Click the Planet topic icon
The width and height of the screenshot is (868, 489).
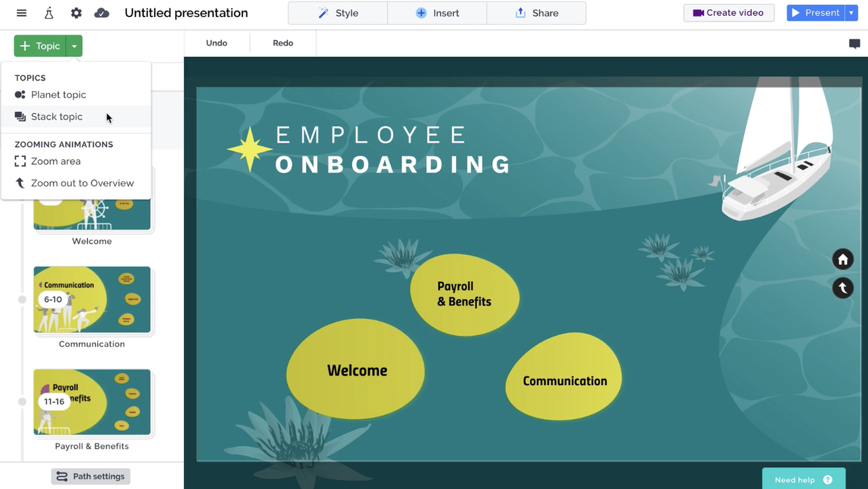click(20, 94)
